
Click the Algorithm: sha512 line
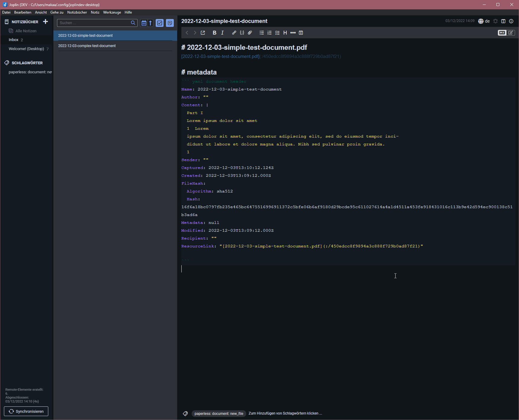[210, 191]
